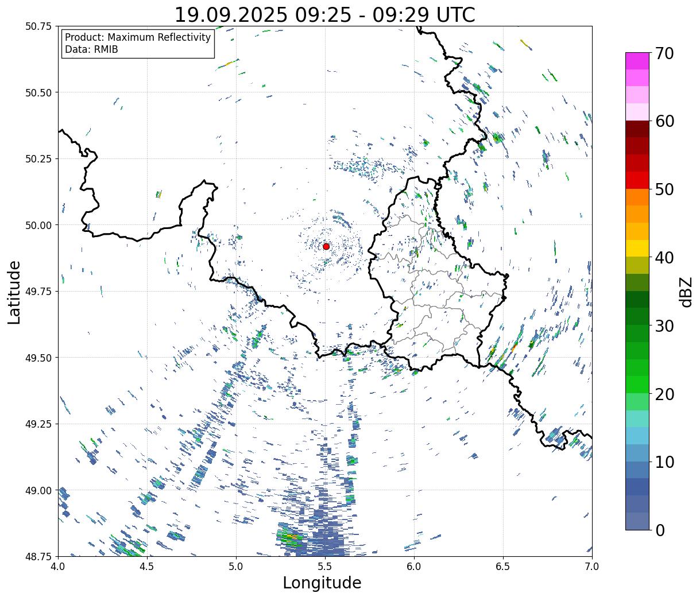Pick the orange band at 50 dBZ
Viewport: 700px width, 597px height.
637,197
